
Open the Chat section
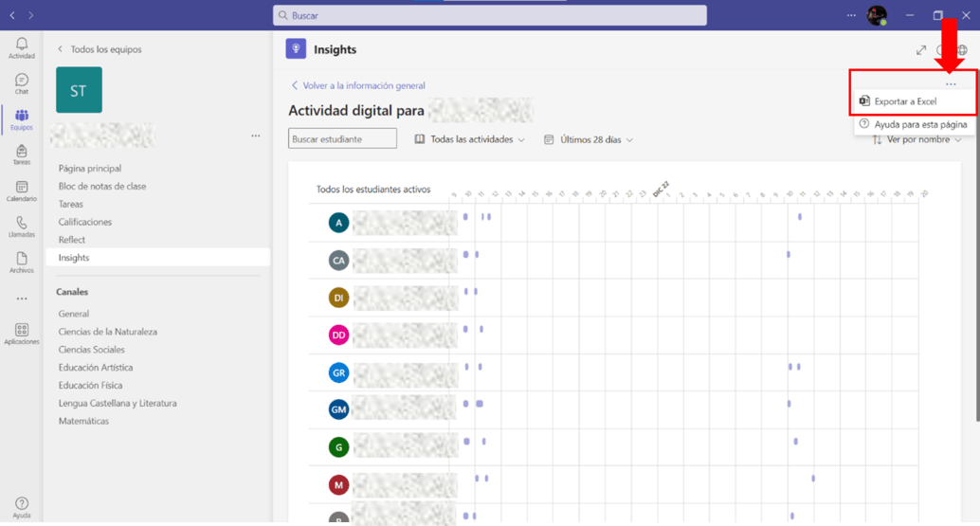click(21, 83)
